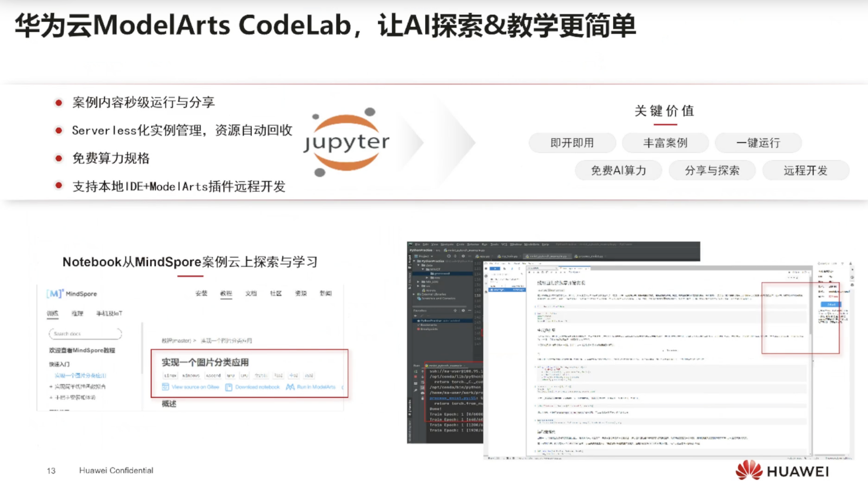This screenshot has width=868, height=481.
Task: Click the Huawei flower logo
Action: (749, 470)
